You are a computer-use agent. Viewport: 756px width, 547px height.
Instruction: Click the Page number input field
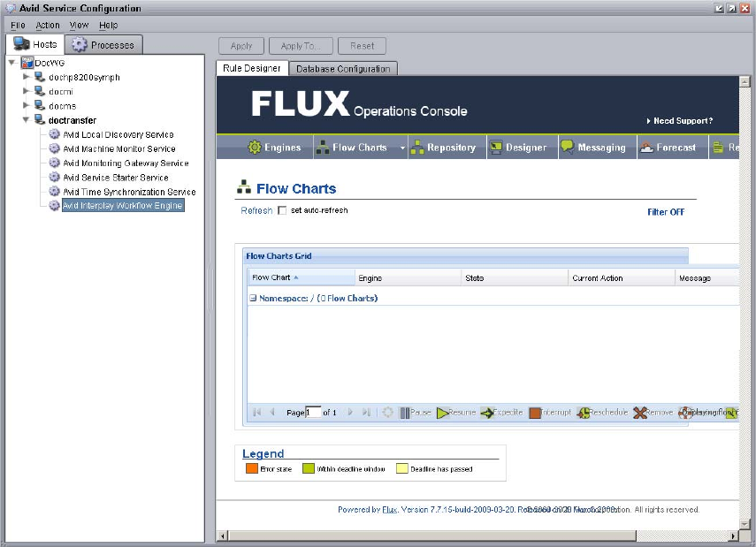[x=313, y=412]
